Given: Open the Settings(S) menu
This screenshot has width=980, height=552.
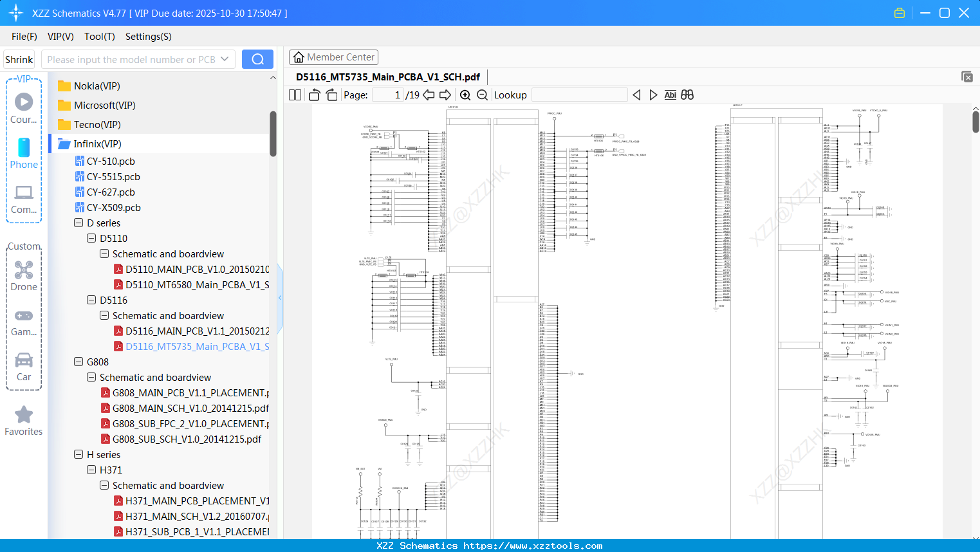Looking at the screenshot, I should [149, 37].
